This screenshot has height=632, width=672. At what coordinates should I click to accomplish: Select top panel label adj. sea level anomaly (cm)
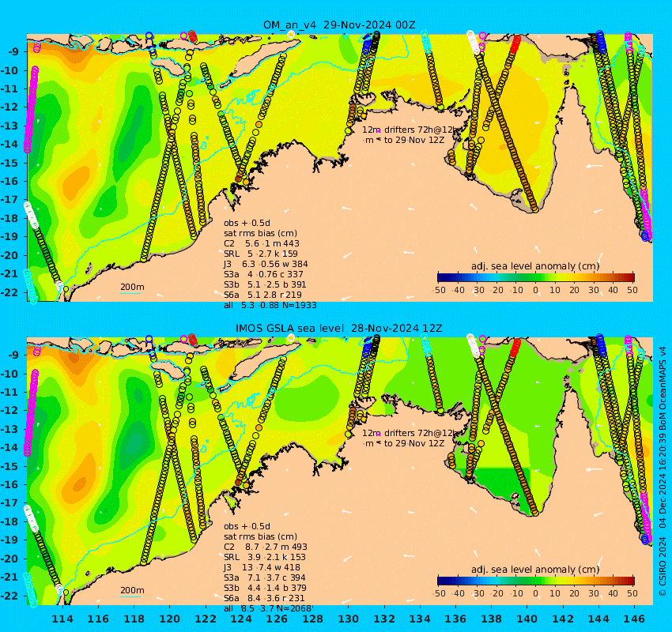coord(535,266)
